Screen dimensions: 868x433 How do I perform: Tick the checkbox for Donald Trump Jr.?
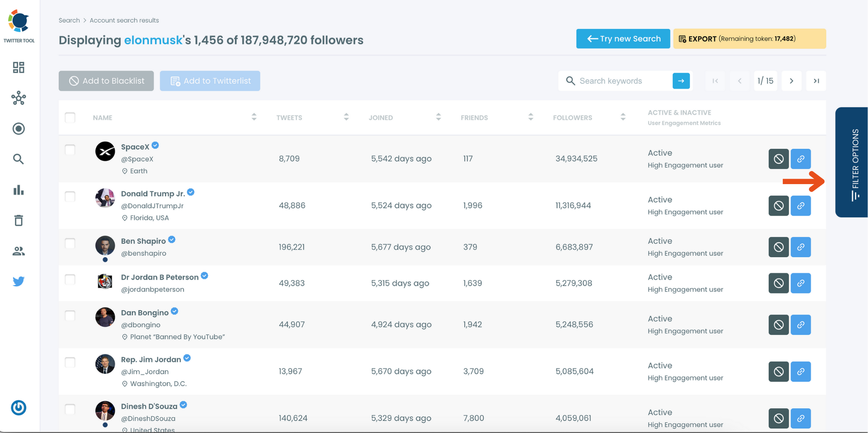pos(70,197)
